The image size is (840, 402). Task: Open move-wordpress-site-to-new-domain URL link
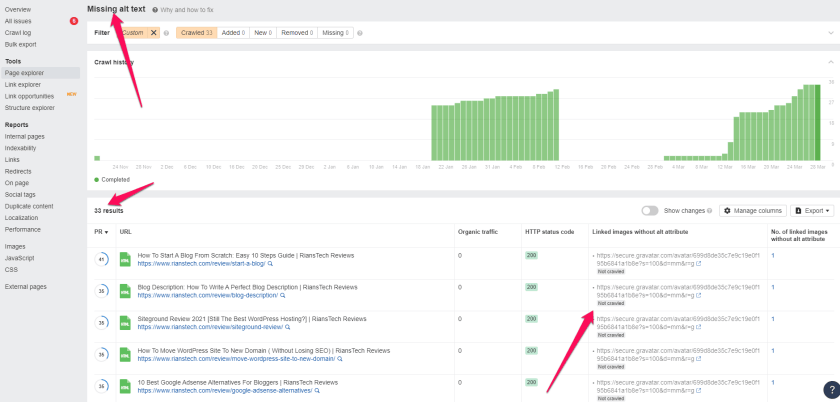coord(236,359)
